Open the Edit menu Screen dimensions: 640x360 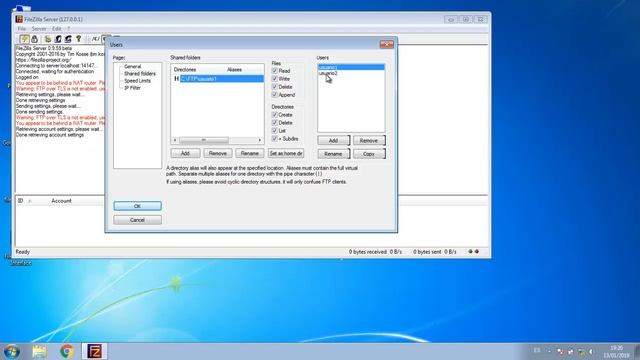pyautogui.click(x=57, y=29)
